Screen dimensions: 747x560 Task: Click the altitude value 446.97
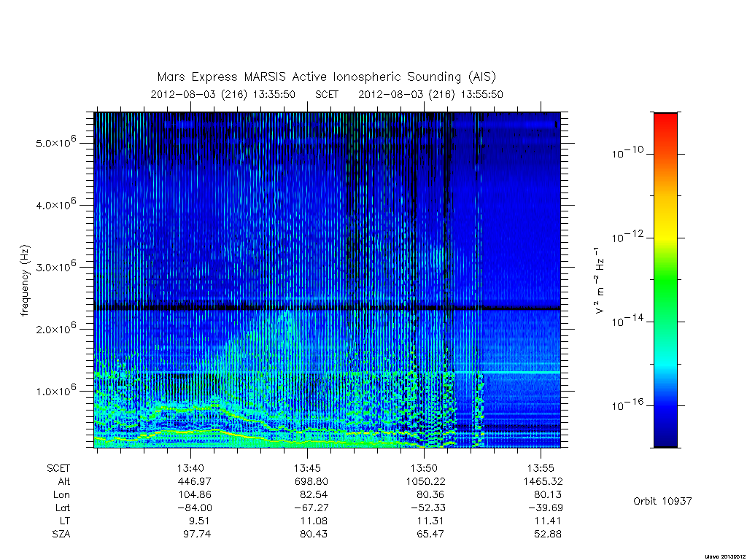coord(194,481)
